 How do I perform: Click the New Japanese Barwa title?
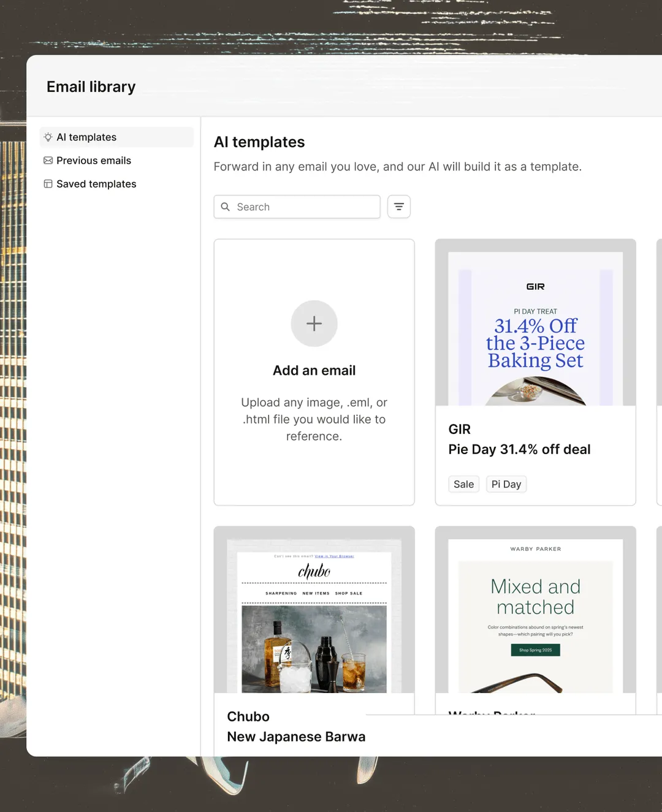(296, 737)
